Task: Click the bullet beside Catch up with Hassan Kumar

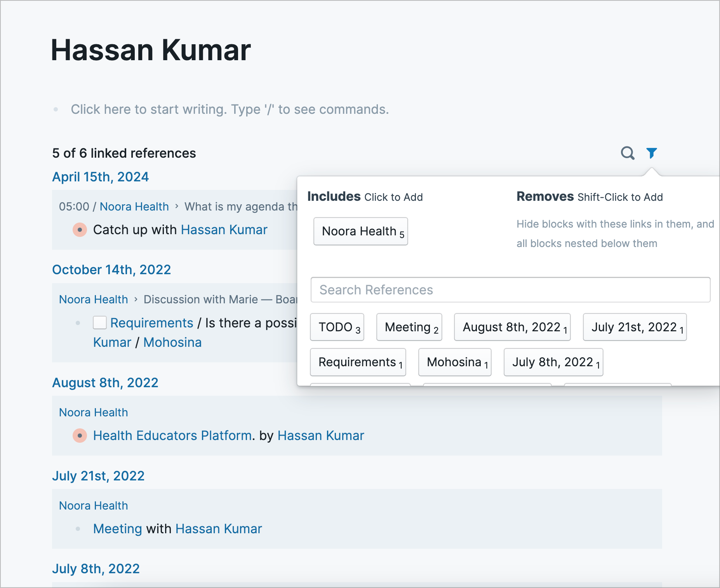Action: [x=80, y=230]
